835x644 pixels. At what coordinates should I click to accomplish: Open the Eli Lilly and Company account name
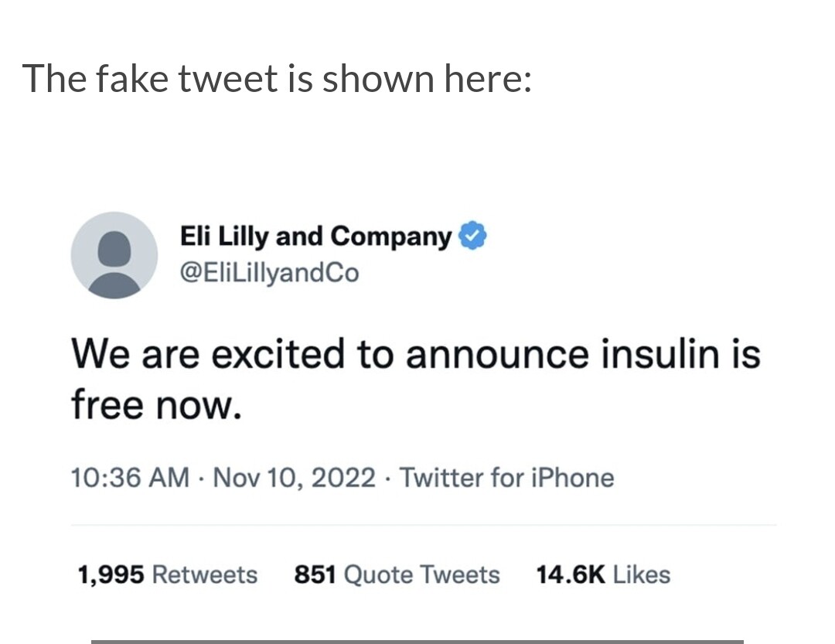point(315,237)
